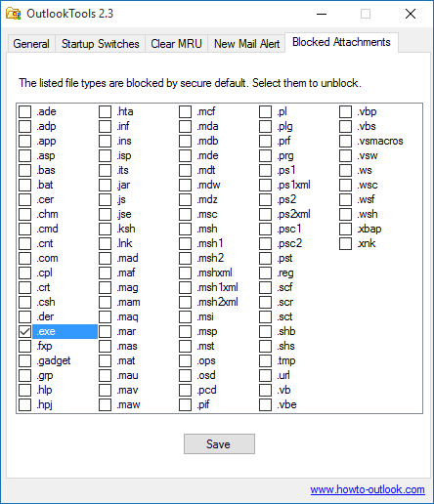Close the OutlookTools window
This screenshot has width=434, height=504.
coord(411,14)
